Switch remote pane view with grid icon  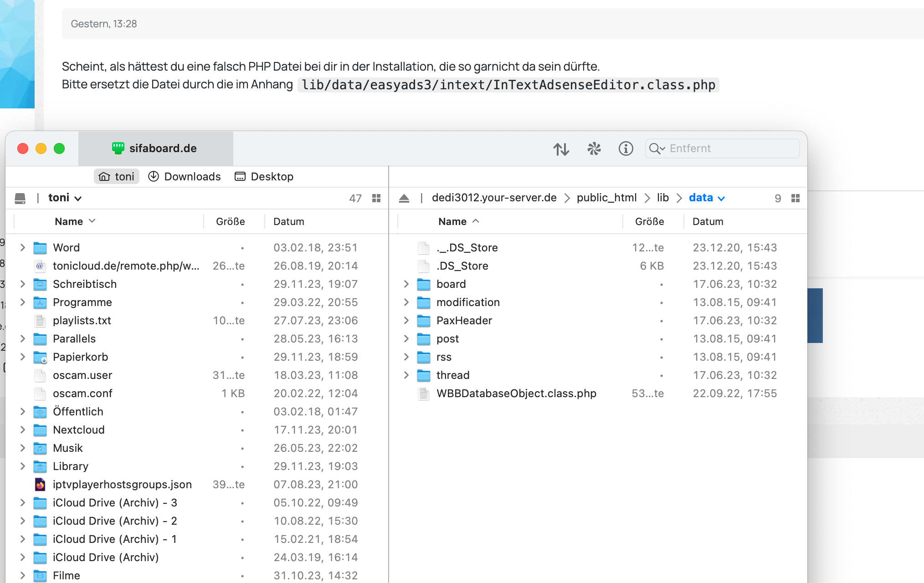pos(796,198)
